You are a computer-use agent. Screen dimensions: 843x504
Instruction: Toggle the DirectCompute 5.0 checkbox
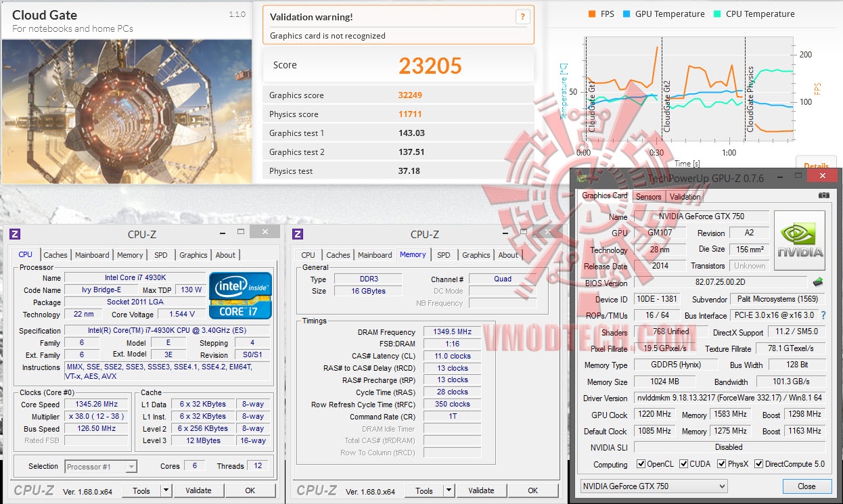pyautogui.click(x=759, y=464)
